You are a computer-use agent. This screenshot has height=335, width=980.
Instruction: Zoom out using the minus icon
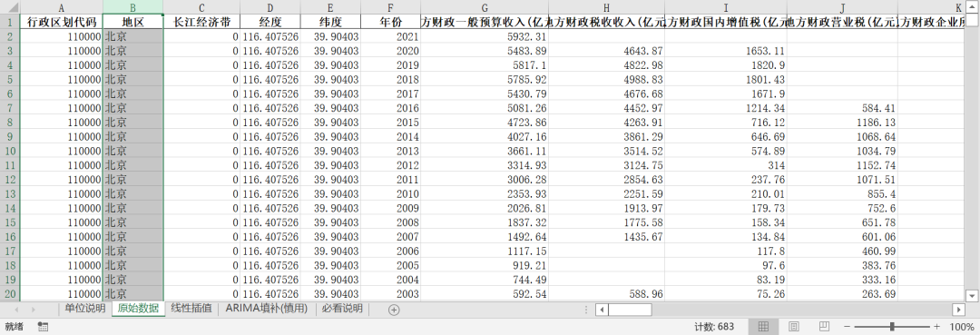(x=847, y=326)
